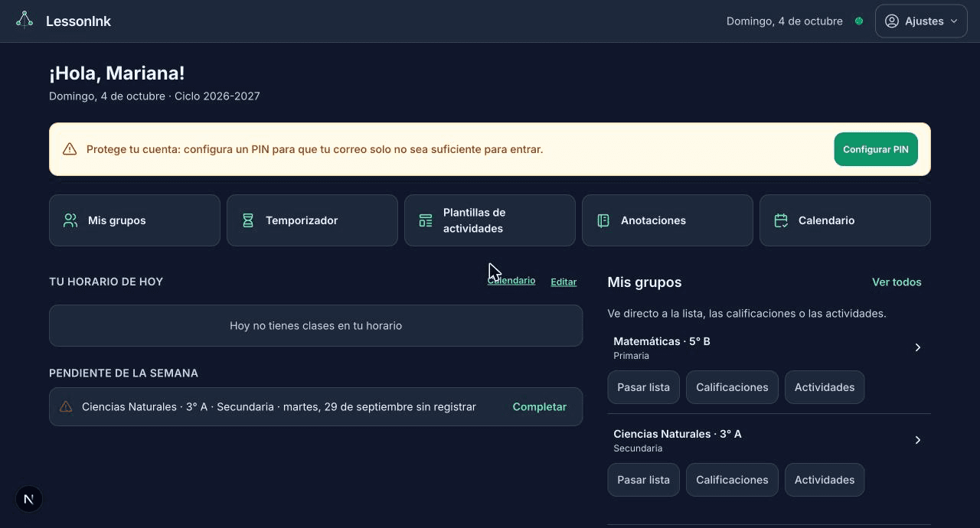Viewport: 980px width, 528px height.
Task: Open the Temporizador card
Action: 312,220
